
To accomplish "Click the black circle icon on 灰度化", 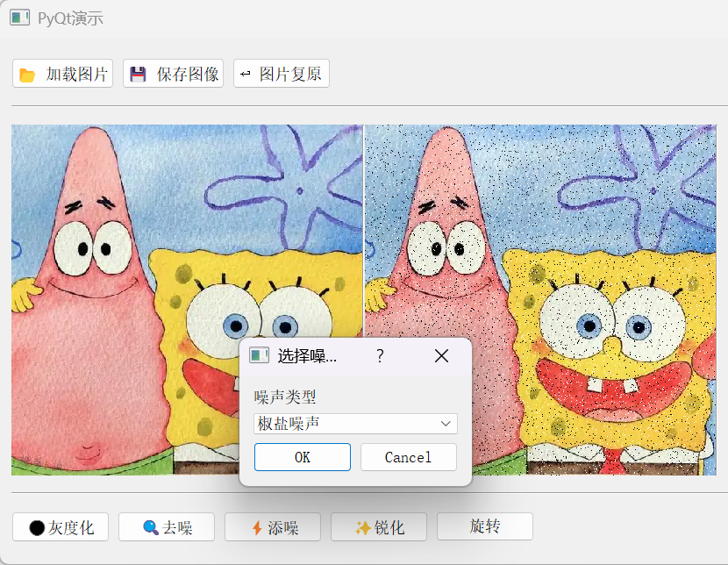I will click(37, 528).
